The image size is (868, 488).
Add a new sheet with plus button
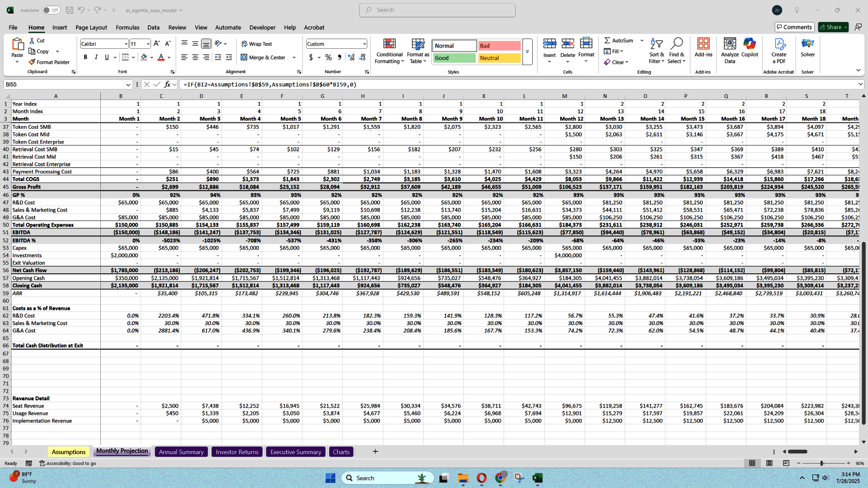(375, 451)
